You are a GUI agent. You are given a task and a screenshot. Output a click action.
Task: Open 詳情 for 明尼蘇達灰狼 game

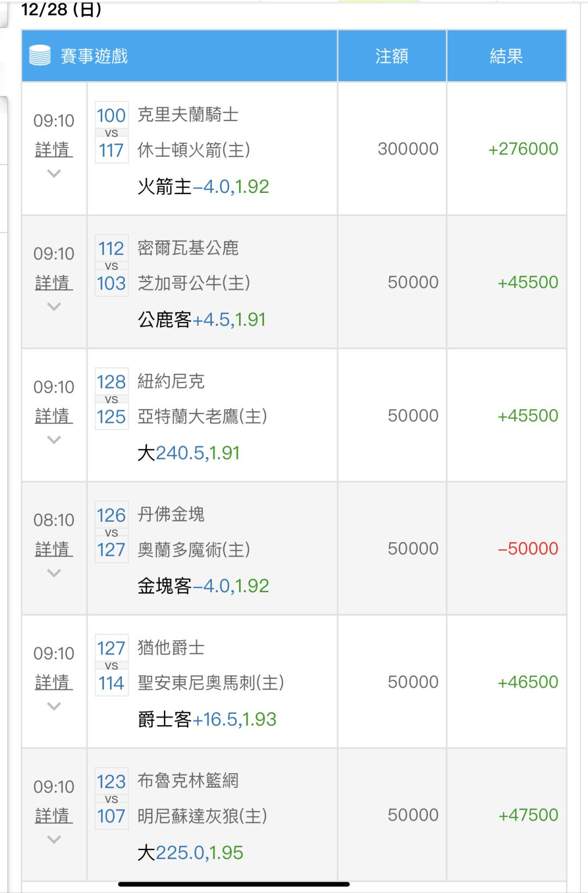[x=54, y=816]
